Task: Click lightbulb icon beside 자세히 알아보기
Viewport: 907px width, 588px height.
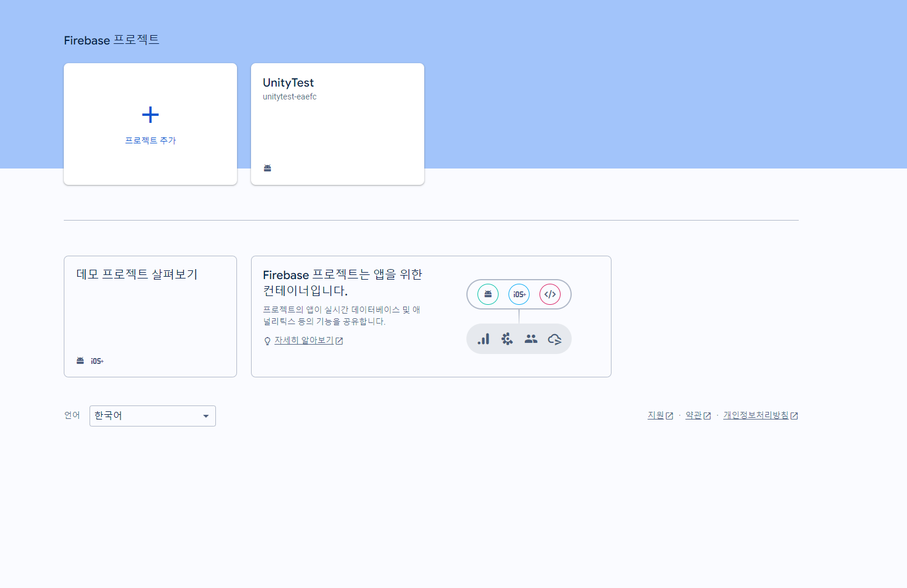Action: click(267, 341)
